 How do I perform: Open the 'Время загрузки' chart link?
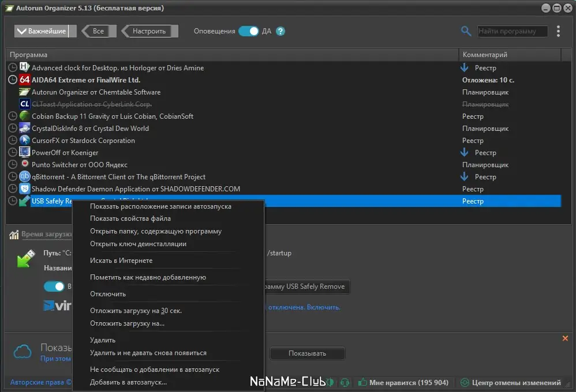46,234
